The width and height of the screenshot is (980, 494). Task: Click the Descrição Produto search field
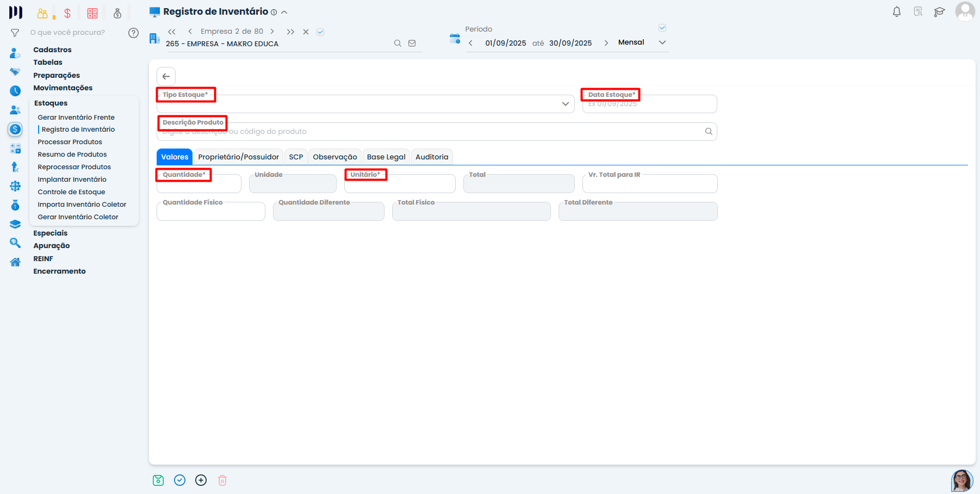[430, 132]
